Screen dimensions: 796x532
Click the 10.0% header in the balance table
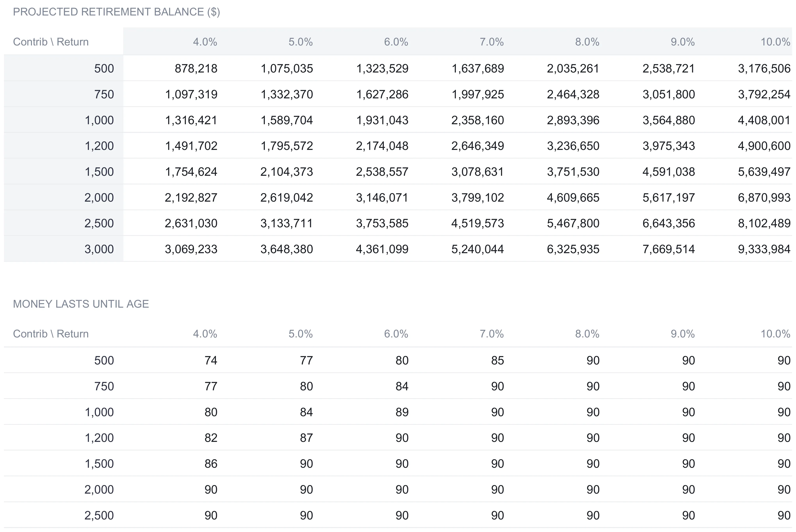(x=775, y=42)
